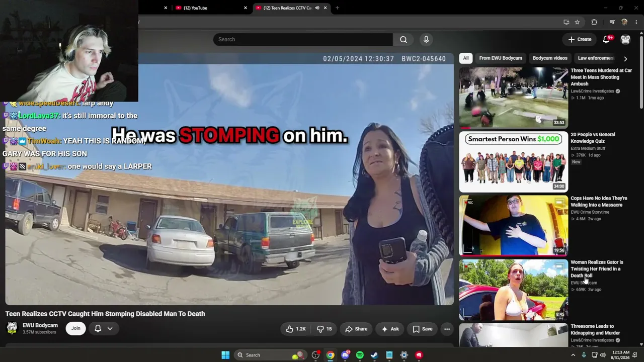Open EWU Bodycam channel name link
Viewport: 644px width, 362px height.
click(40, 325)
